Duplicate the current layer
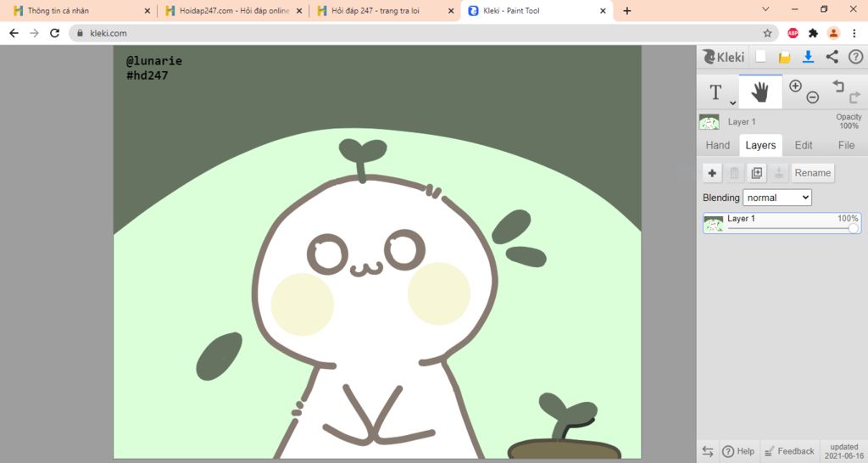This screenshot has height=463, width=868. [757, 173]
